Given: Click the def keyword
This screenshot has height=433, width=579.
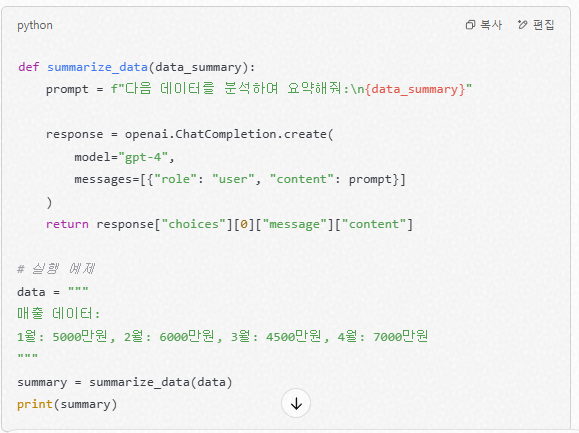Looking at the screenshot, I should [28, 67].
